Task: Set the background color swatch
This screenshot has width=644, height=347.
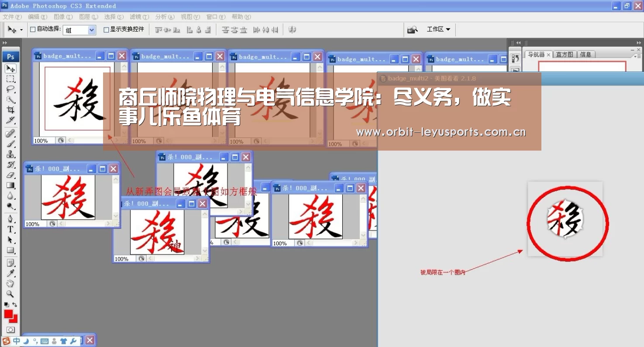Action: click(15, 320)
